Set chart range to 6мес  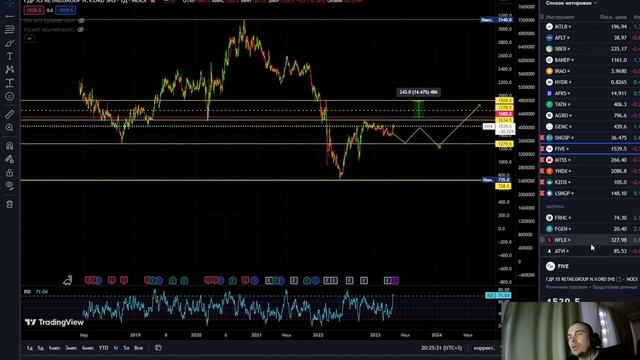point(88,348)
